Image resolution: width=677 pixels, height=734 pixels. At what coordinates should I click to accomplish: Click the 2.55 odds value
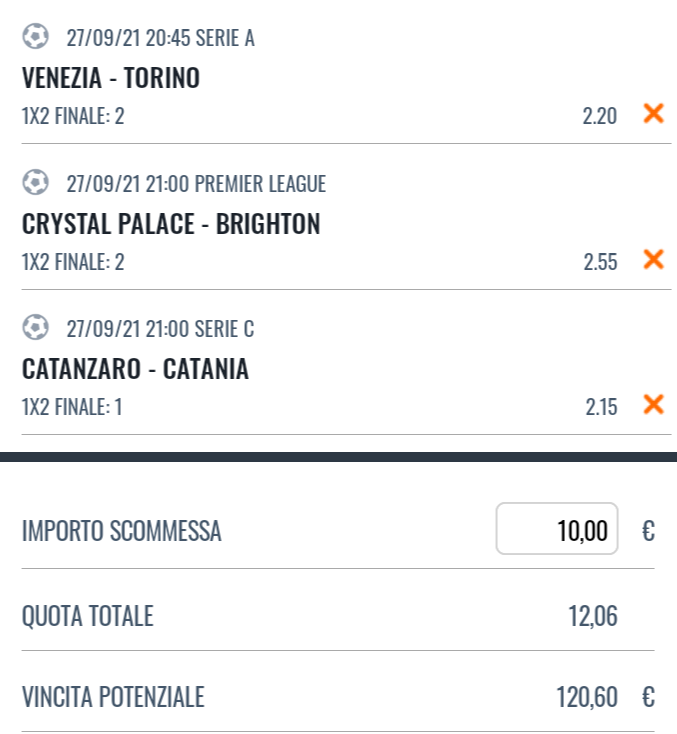point(600,262)
